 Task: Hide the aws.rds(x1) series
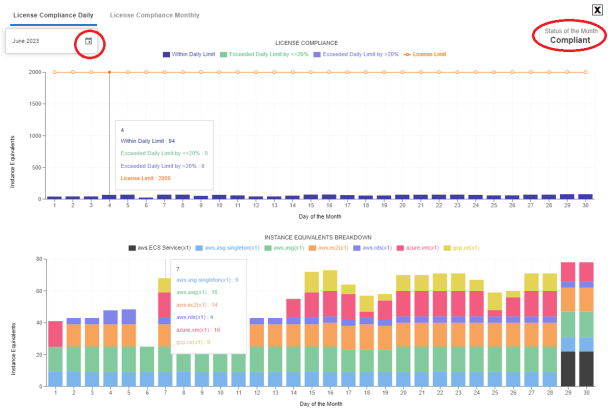(374, 247)
